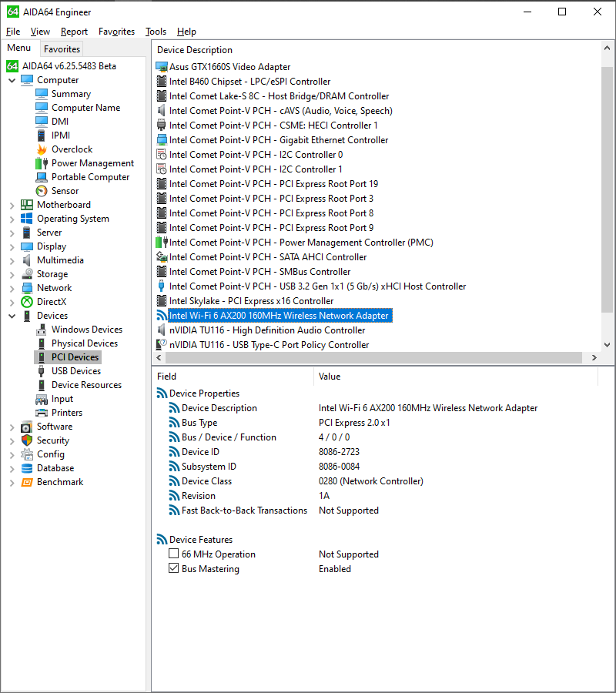Select the Menu tab
Image resolution: width=616 pixels, height=693 pixels.
click(19, 48)
